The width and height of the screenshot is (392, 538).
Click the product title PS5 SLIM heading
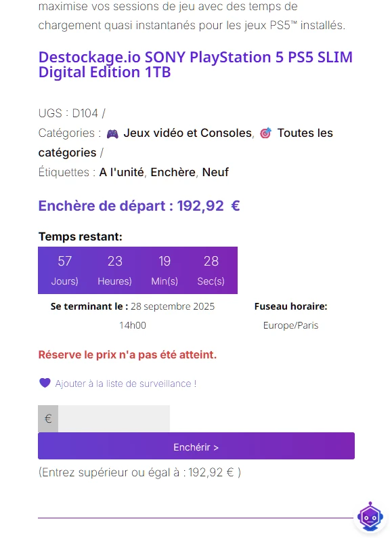click(196, 64)
